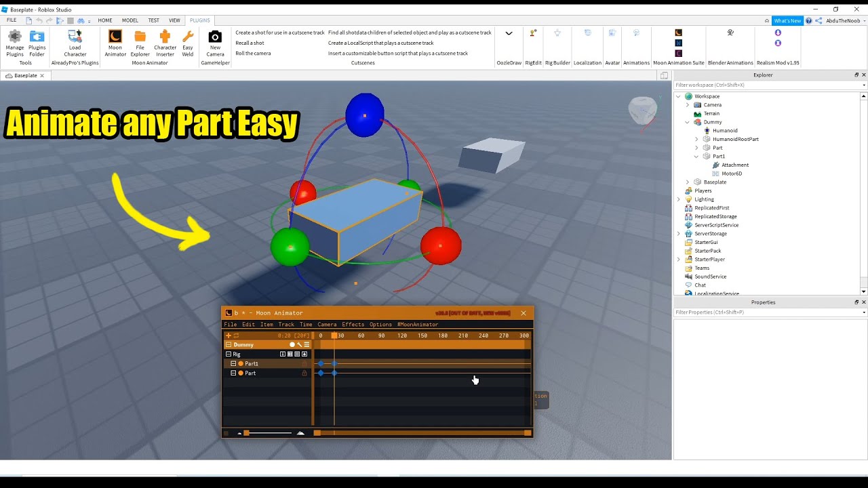Click Recall a shot
Image resolution: width=868 pixels, height=488 pixels.
[250, 43]
